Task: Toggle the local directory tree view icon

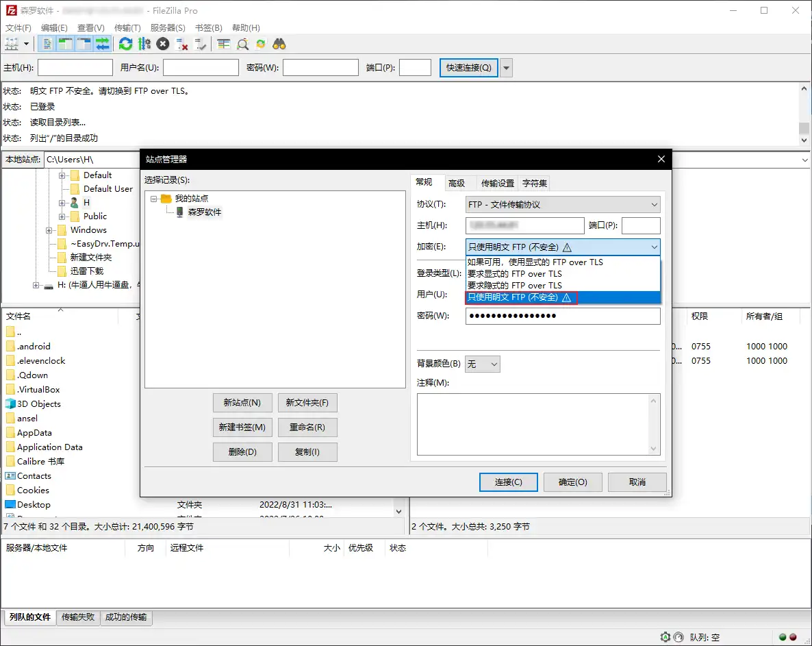Action: point(65,44)
